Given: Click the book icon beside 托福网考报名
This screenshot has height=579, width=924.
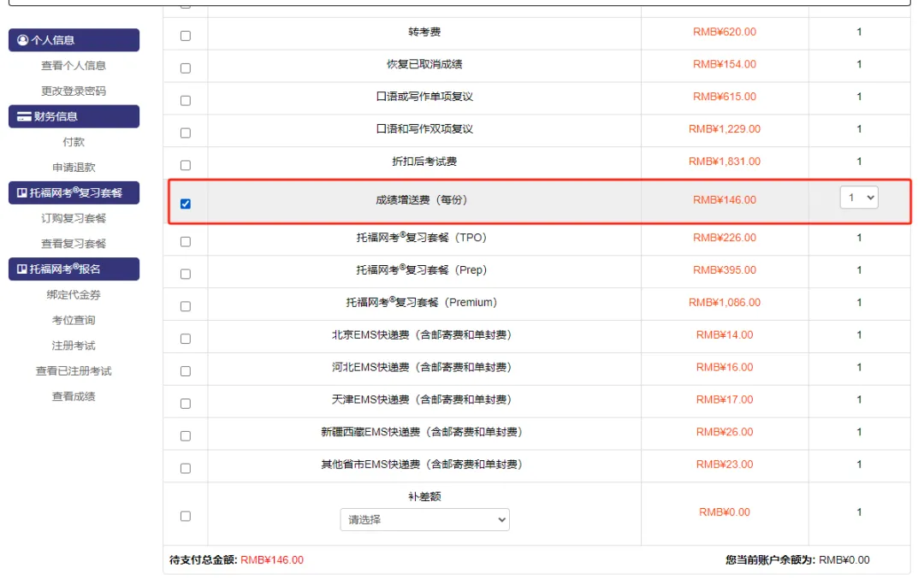Looking at the screenshot, I should point(22,269).
